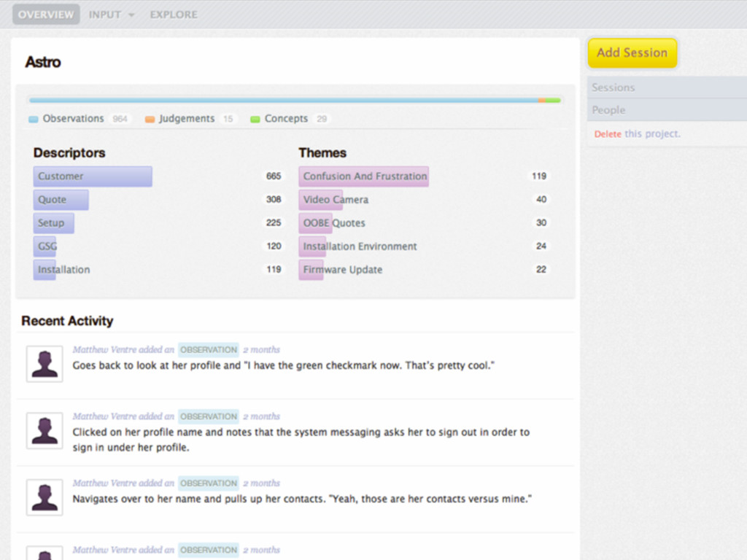The height and width of the screenshot is (560, 747).
Task: Click the Observations count 964
Action: click(x=120, y=119)
